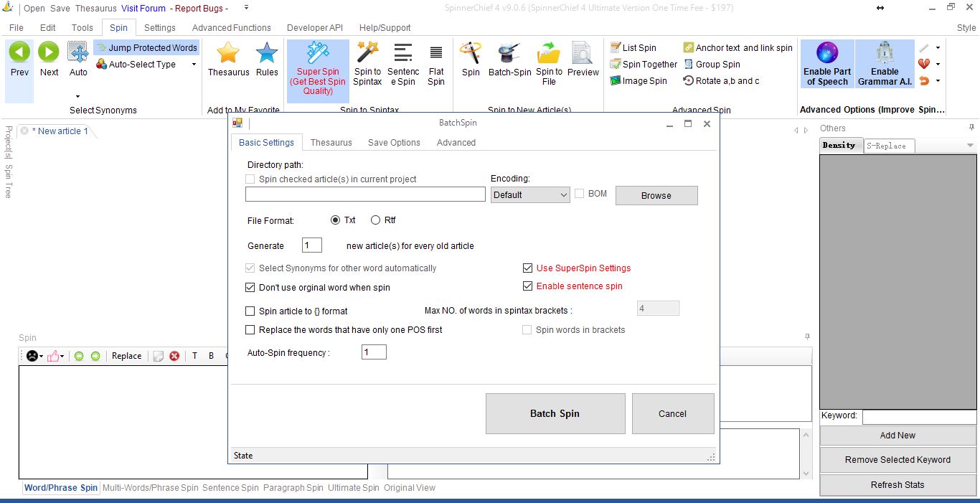Switch to Save Options tab
980x503 pixels.
point(394,143)
